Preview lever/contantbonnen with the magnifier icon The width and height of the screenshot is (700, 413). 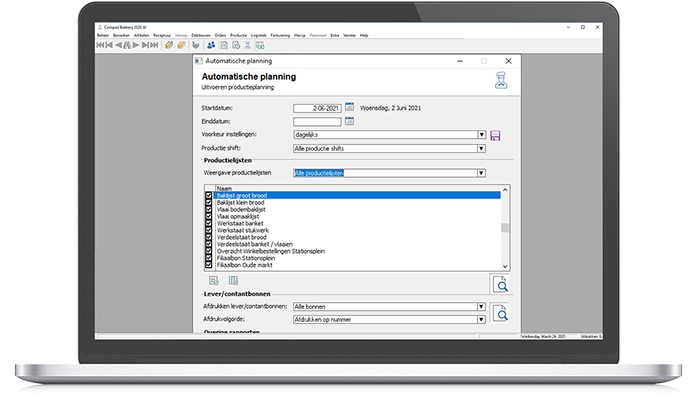(501, 314)
